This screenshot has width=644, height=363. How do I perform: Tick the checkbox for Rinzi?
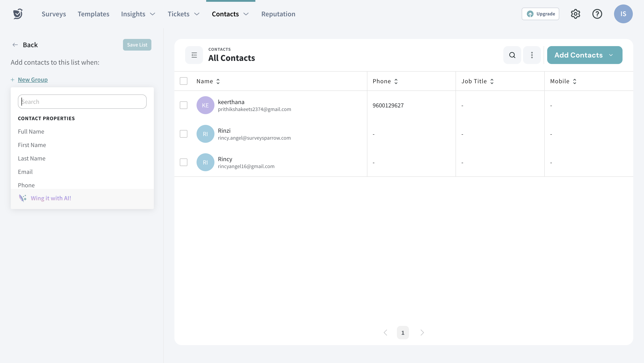click(184, 134)
